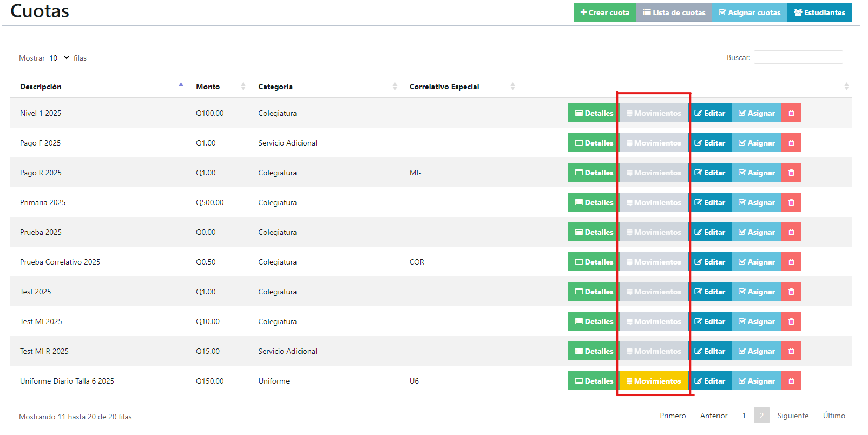The width and height of the screenshot is (868, 435).
Task: Click trash icon for Pago F 2025
Action: [791, 143]
